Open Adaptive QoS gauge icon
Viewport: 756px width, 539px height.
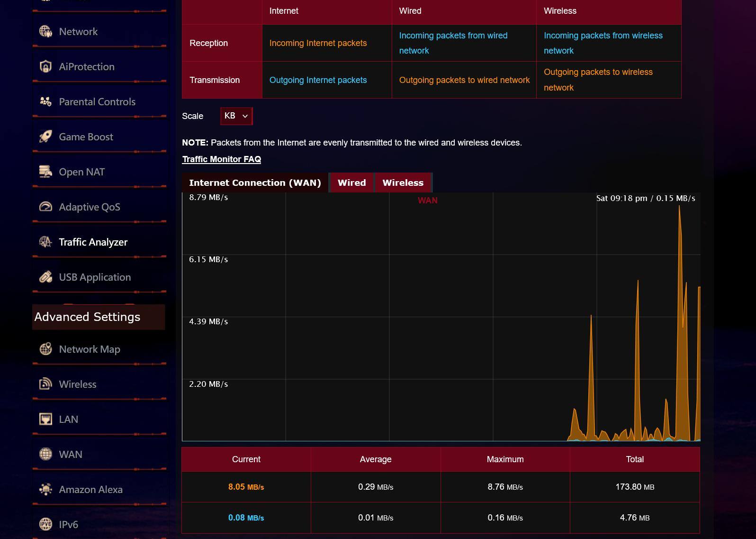(x=45, y=207)
